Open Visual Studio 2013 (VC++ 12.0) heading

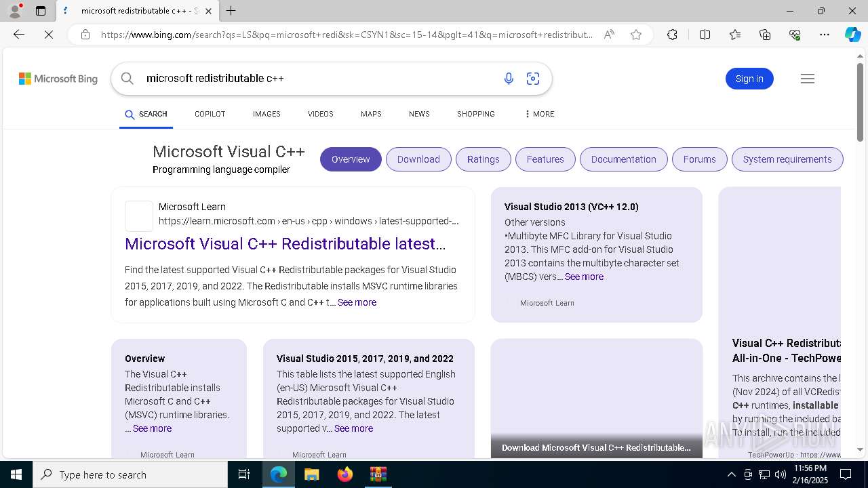click(x=572, y=207)
